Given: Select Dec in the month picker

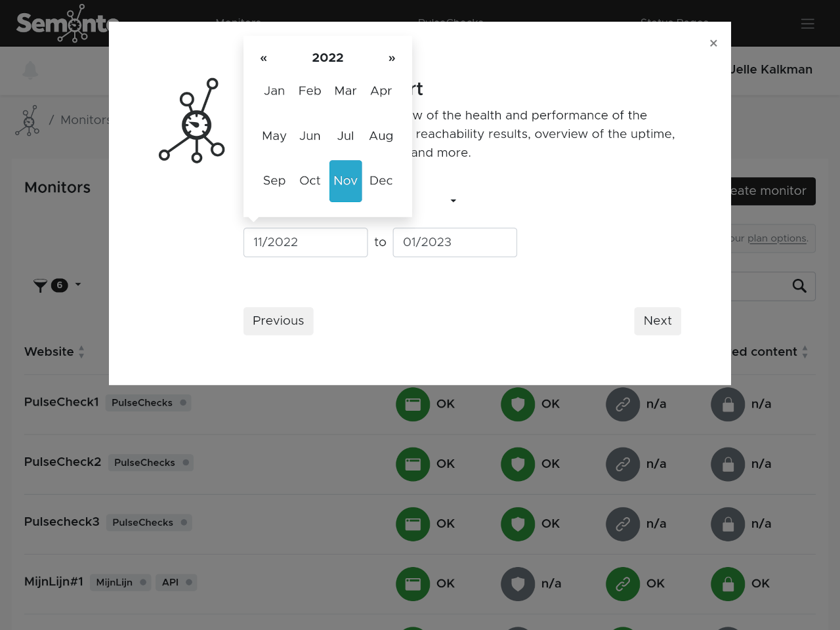Looking at the screenshot, I should (x=381, y=180).
